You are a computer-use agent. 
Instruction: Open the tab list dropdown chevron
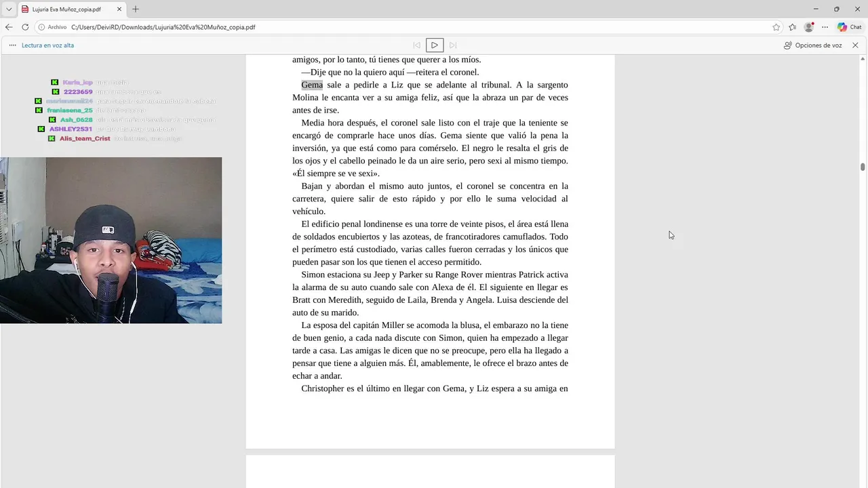tap(9, 9)
